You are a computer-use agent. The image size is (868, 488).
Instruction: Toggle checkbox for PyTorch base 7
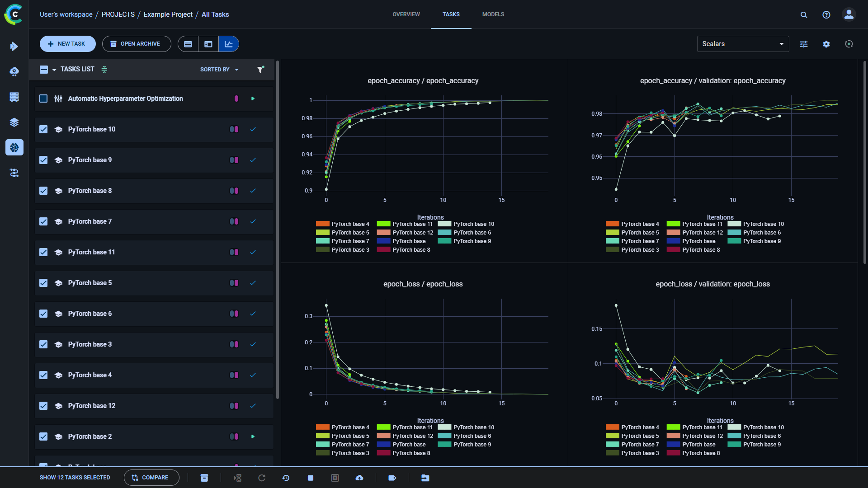click(44, 221)
